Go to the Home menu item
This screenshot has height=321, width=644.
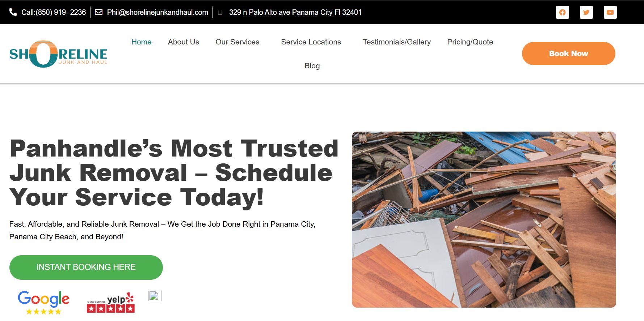[x=141, y=42]
